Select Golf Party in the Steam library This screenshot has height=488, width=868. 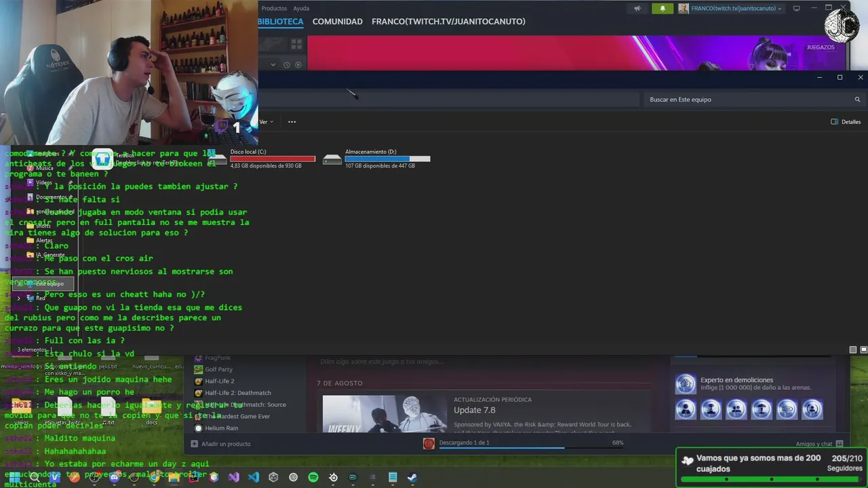pos(218,369)
